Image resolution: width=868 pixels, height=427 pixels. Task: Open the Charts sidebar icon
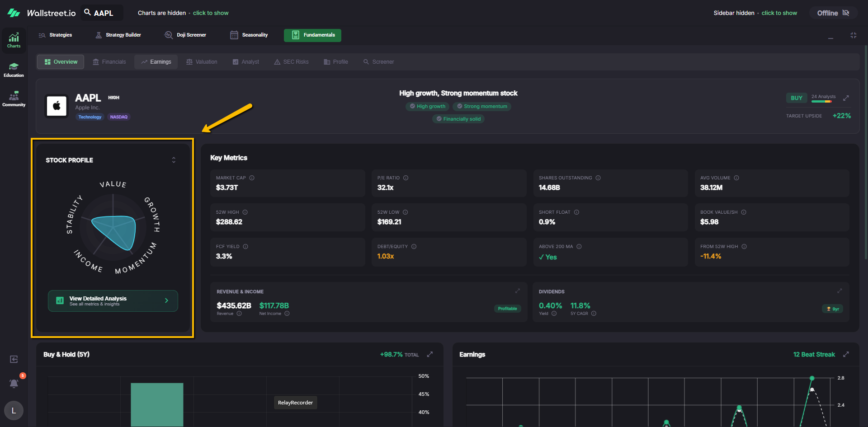click(x=14, y=40)
